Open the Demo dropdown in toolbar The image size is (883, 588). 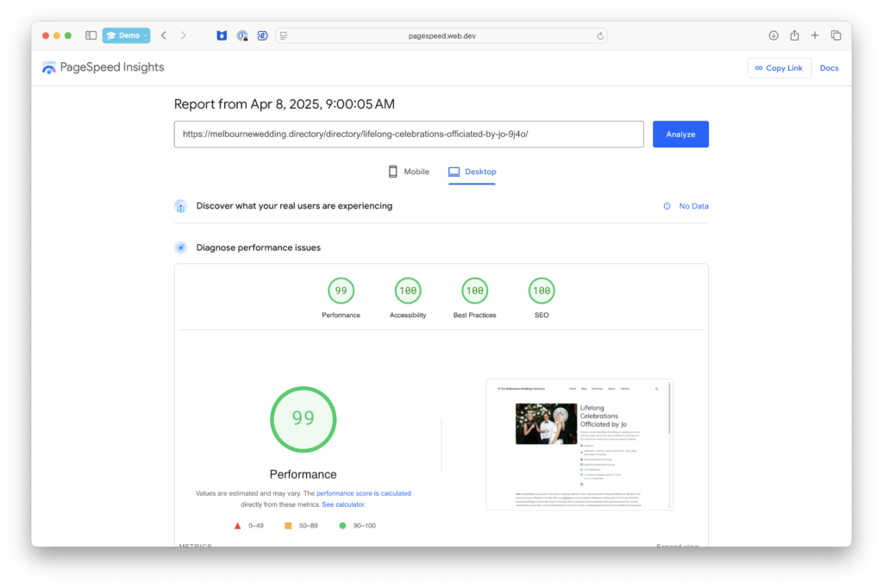pos(126,35)
